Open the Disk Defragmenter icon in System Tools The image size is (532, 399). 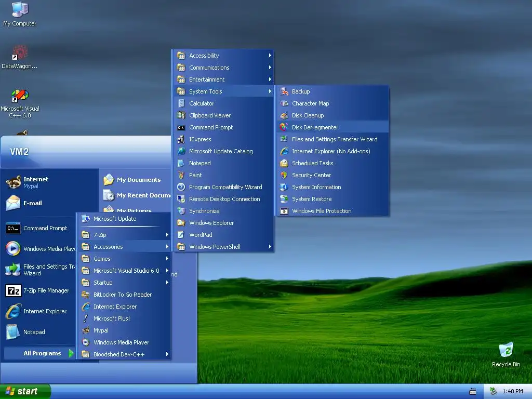[284, 127]
